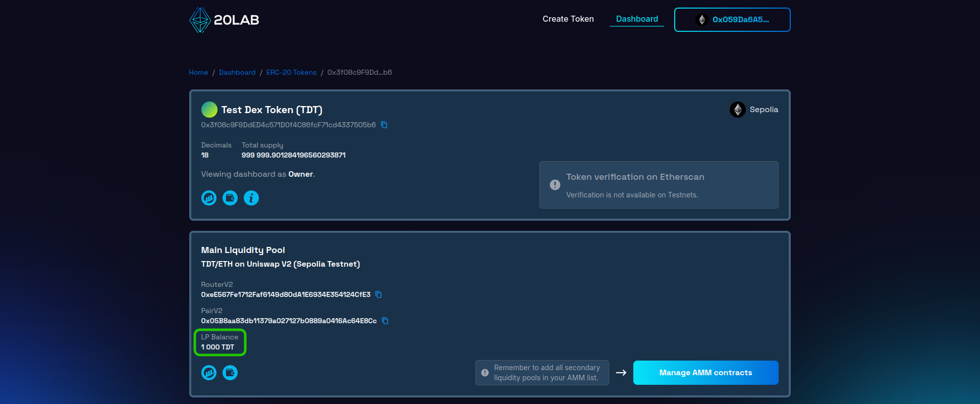This screenshot has height=404, width=980.
Task: Switch to the Dashboard nav tab
Action: click(x=637, y=19)
